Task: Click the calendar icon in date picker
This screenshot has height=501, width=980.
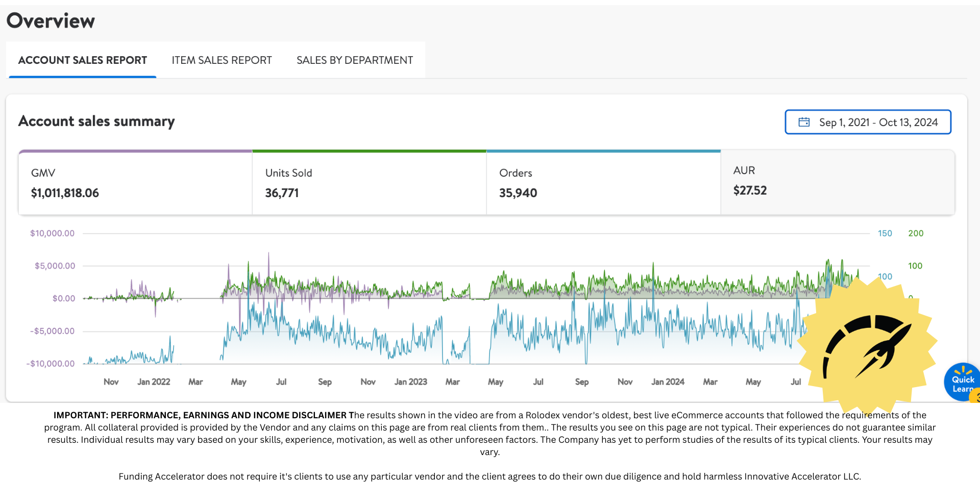Action: [804, 122]
